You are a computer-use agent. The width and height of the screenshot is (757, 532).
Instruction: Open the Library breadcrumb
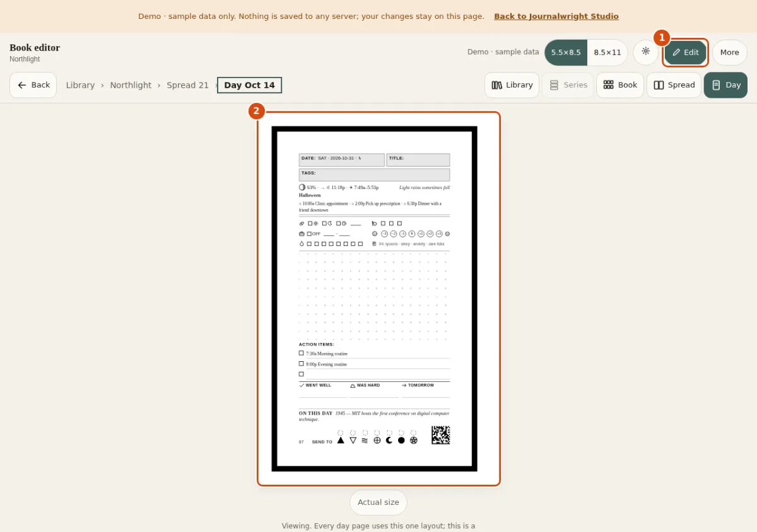coord(80,85)
